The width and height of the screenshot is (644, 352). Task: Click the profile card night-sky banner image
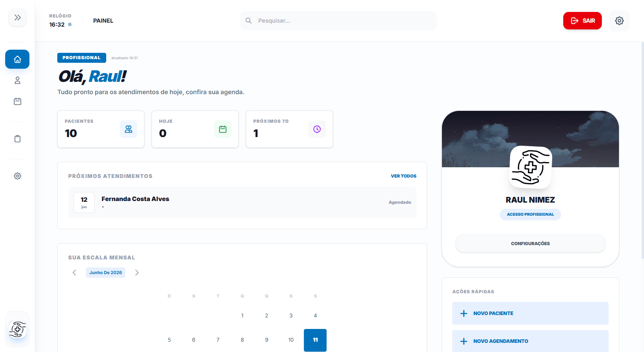530,139
